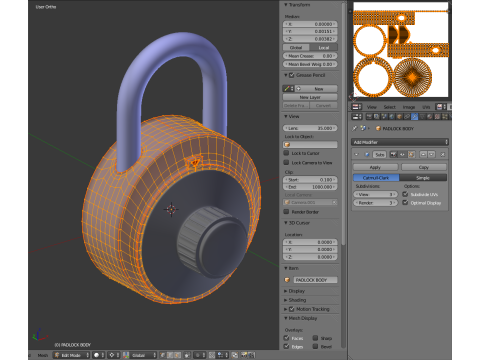This screenshot has width=480, height=360.
Task: Click the pin icon beside PADLOCK BODY breadcrumb
Action: coord(354,128)
